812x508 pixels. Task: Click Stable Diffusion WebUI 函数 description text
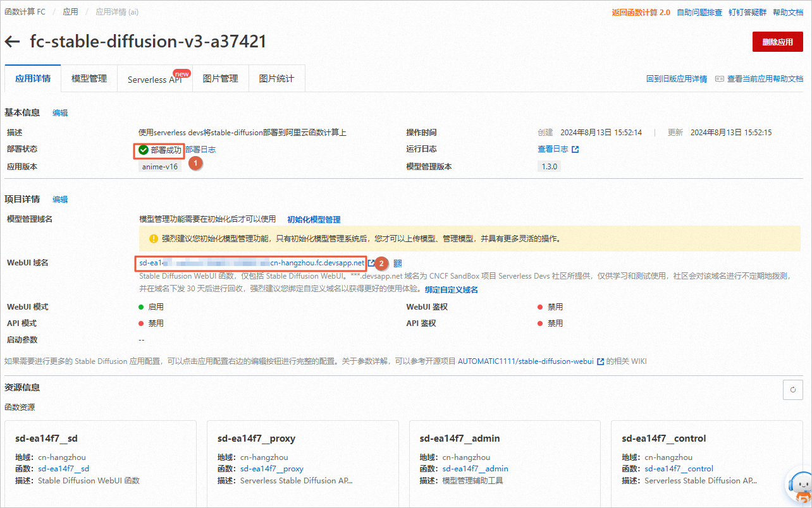(x=89, y=481)
